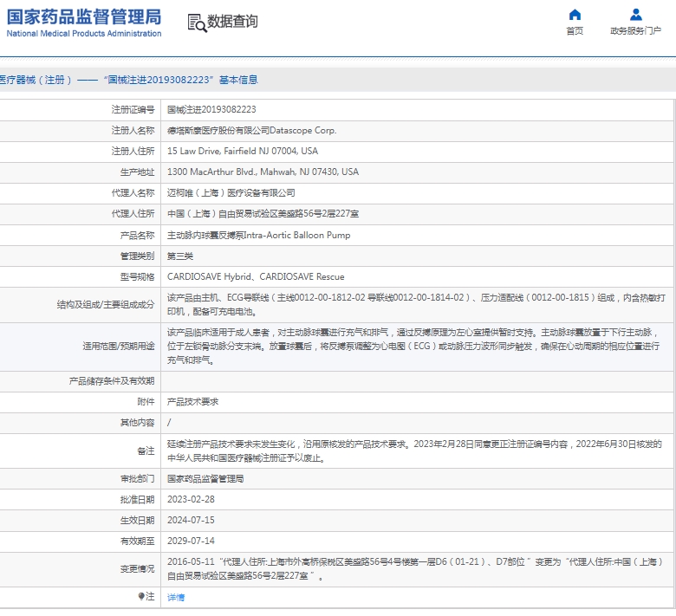Screen dimensions: 676x616
Task: Click the 代理人名称 row label
Action: tap(133, 192)
